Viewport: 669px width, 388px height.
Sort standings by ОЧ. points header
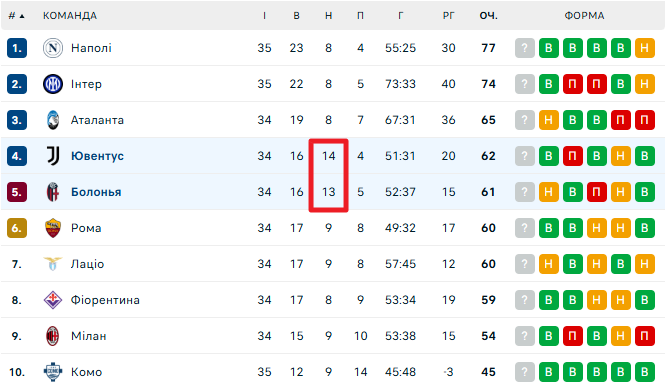(x=489, y=16)
